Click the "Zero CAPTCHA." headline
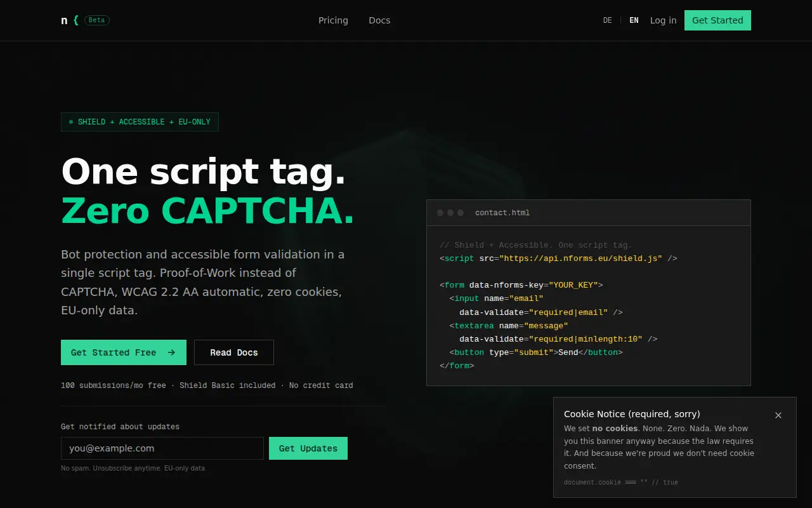 207,211
